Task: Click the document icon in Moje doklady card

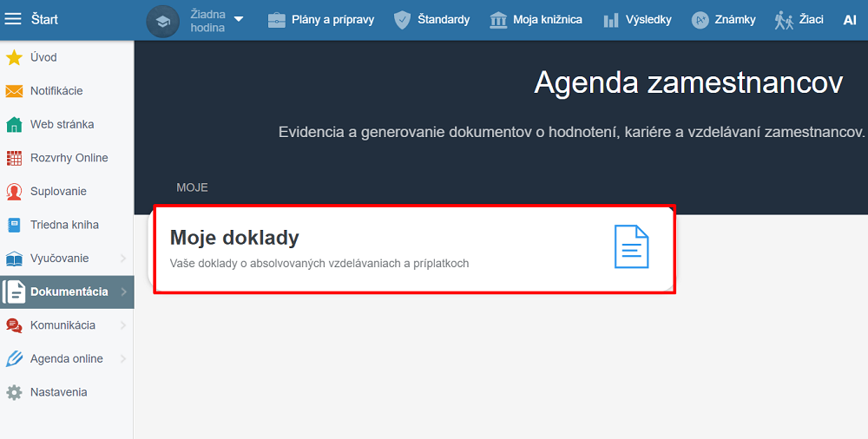Action: 631,246
